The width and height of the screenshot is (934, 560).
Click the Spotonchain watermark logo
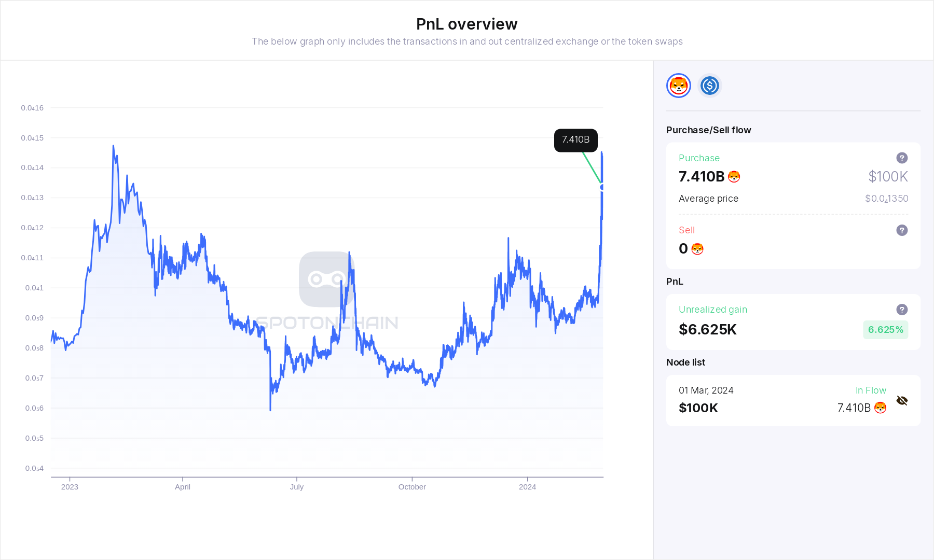(326, 278)
